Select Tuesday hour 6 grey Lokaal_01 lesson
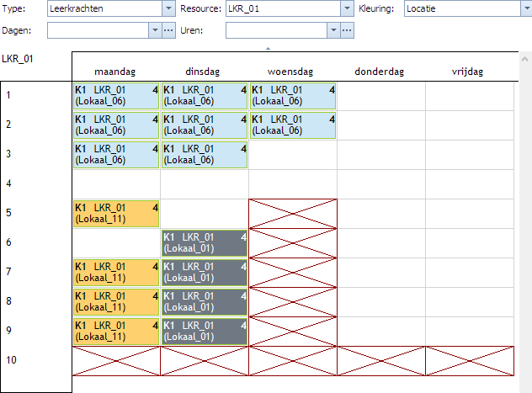The height and width of the screenshot is (393, 532). (x=205, y=243)
